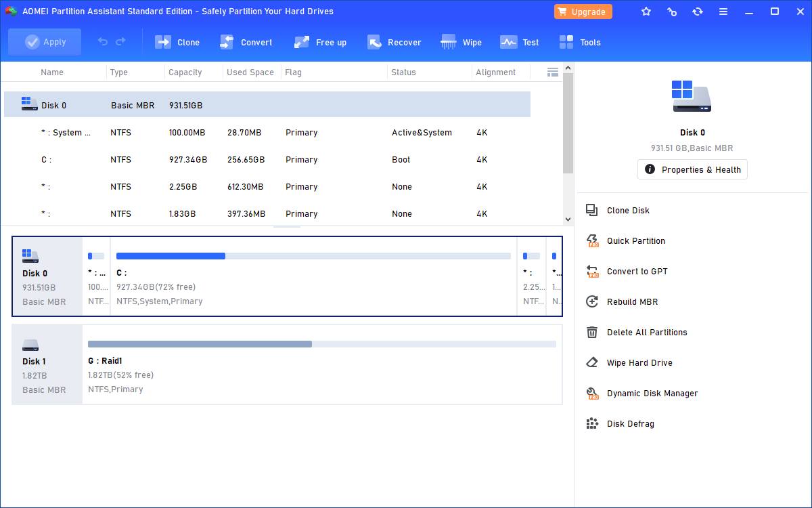
Task: Click the C: partition usage bar
Action: [313, 256]
